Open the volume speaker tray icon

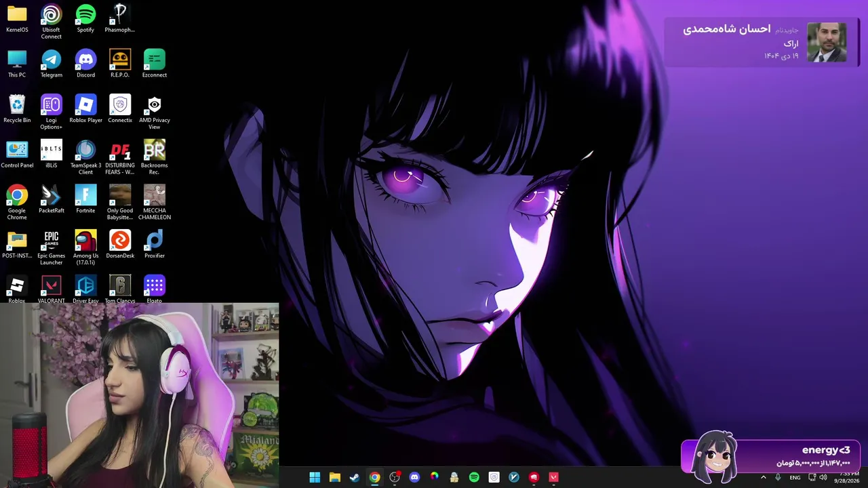coord(823,477)
